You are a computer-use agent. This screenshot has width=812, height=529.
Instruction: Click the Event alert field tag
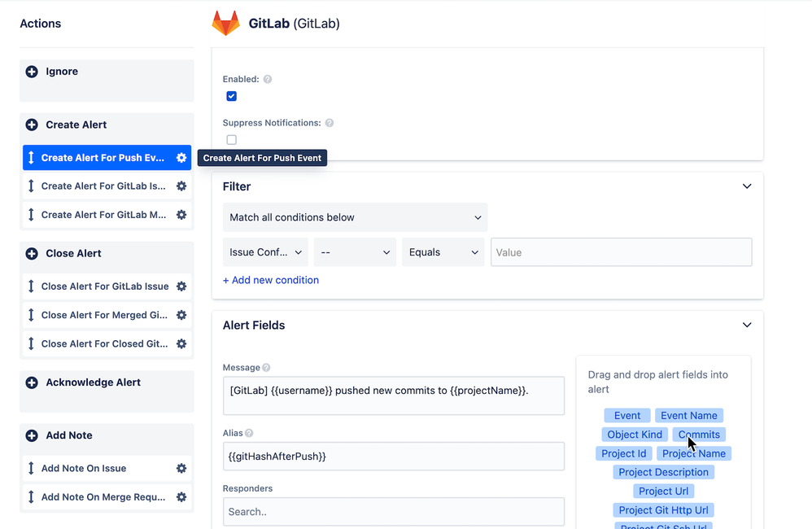627,416
